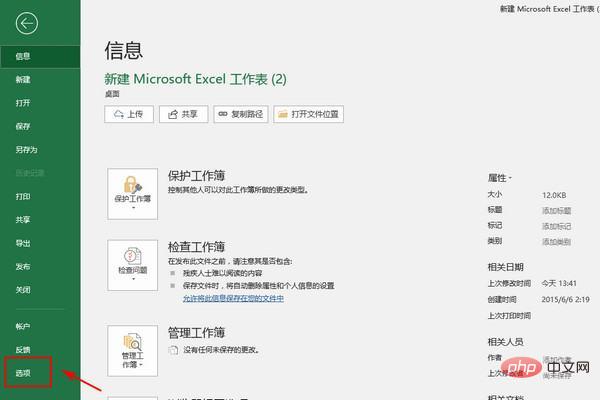Open the 反馈 page

23,349
